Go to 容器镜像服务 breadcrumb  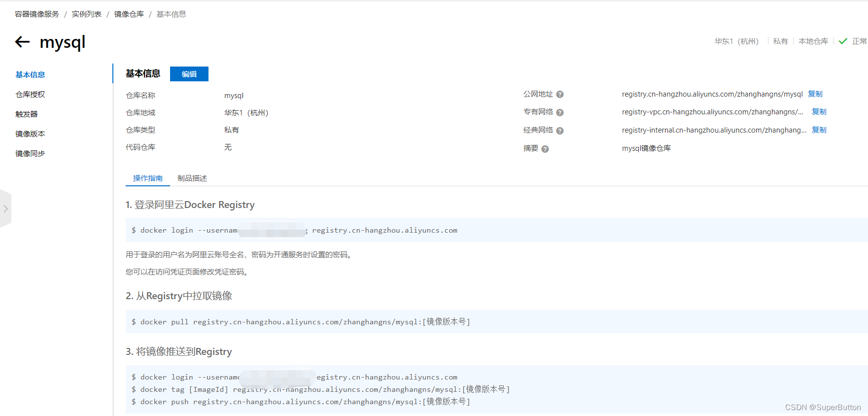coord(37,14)
